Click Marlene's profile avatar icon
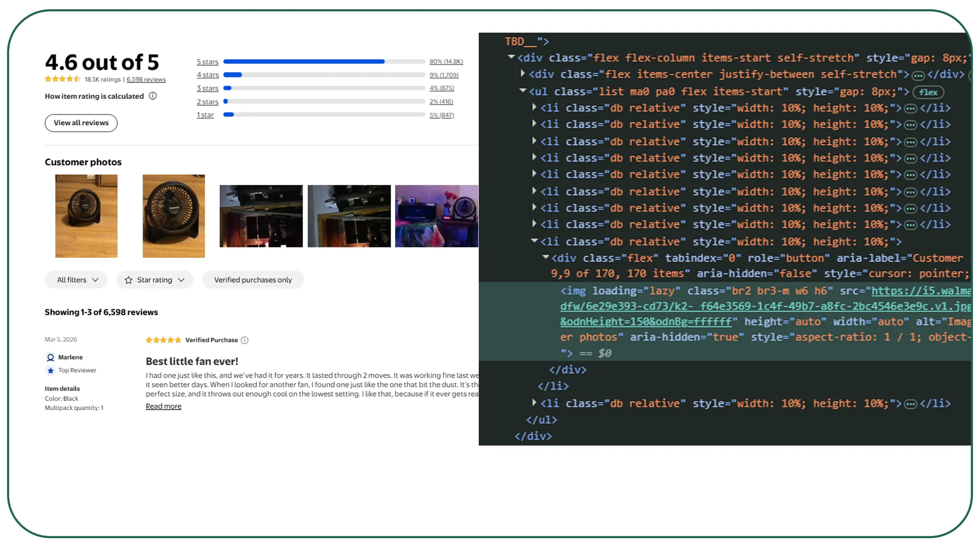 (x=50, y=357)
